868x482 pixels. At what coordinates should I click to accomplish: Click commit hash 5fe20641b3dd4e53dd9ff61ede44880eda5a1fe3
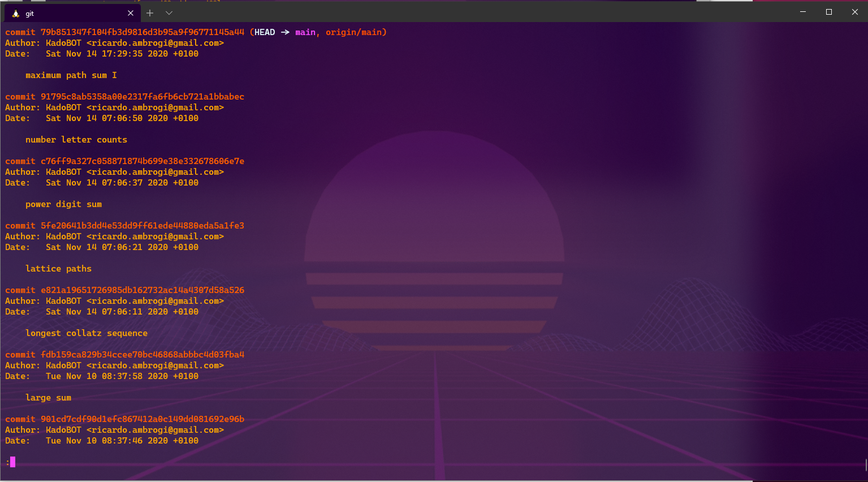coord(142,226)
